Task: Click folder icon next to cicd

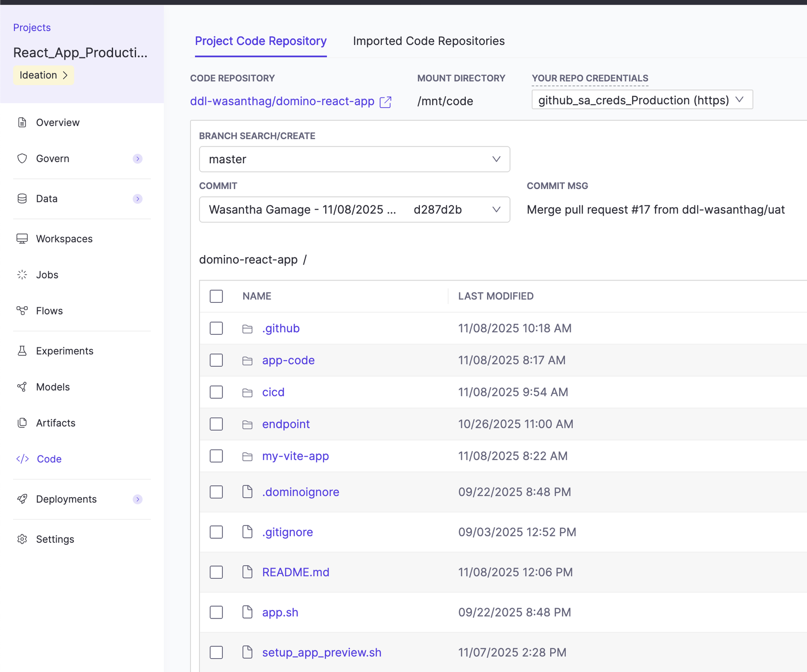Action: point(248,393)
